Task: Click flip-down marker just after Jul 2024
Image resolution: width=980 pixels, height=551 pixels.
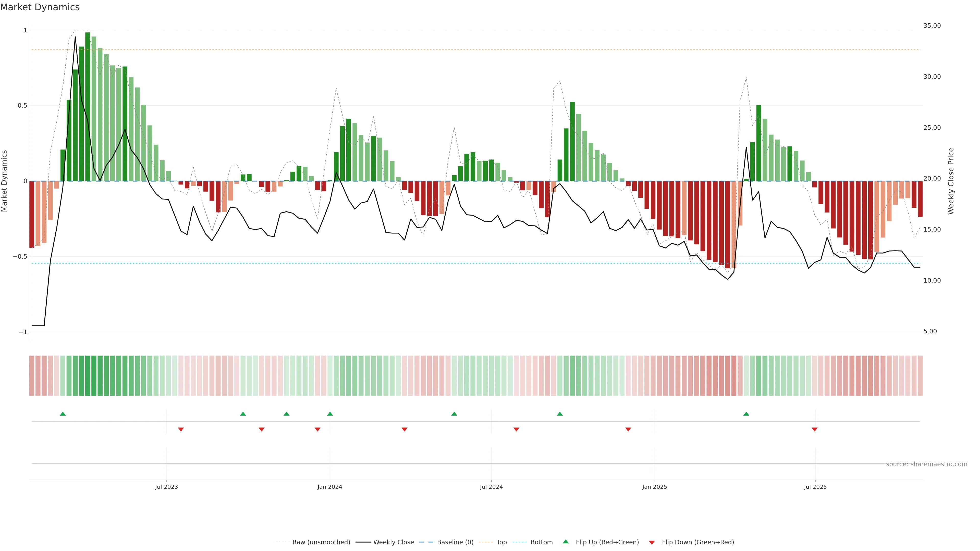Action: click(516, 429)
